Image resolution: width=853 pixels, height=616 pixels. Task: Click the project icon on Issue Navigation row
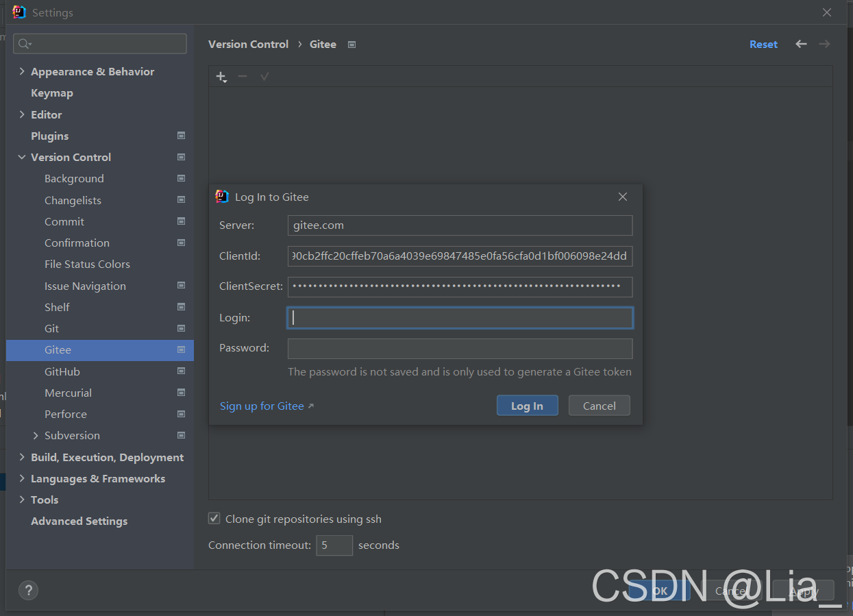(x=181, y=286)
